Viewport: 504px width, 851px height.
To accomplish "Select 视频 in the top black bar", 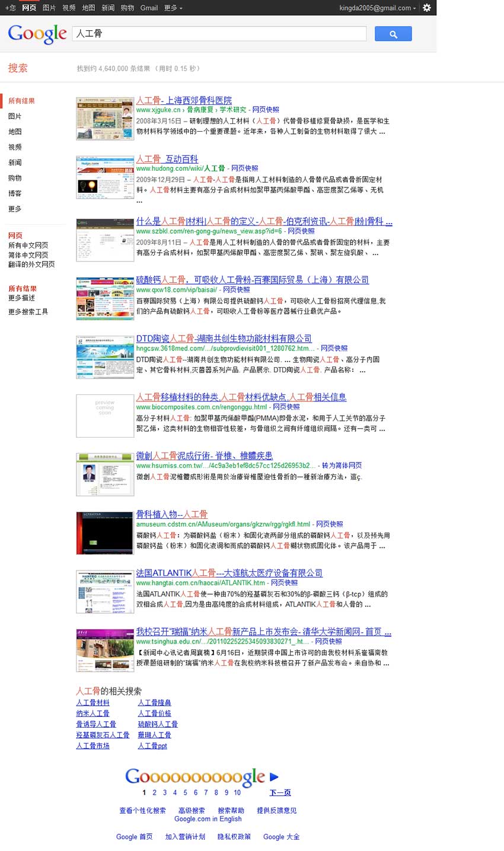I will 69,8.
